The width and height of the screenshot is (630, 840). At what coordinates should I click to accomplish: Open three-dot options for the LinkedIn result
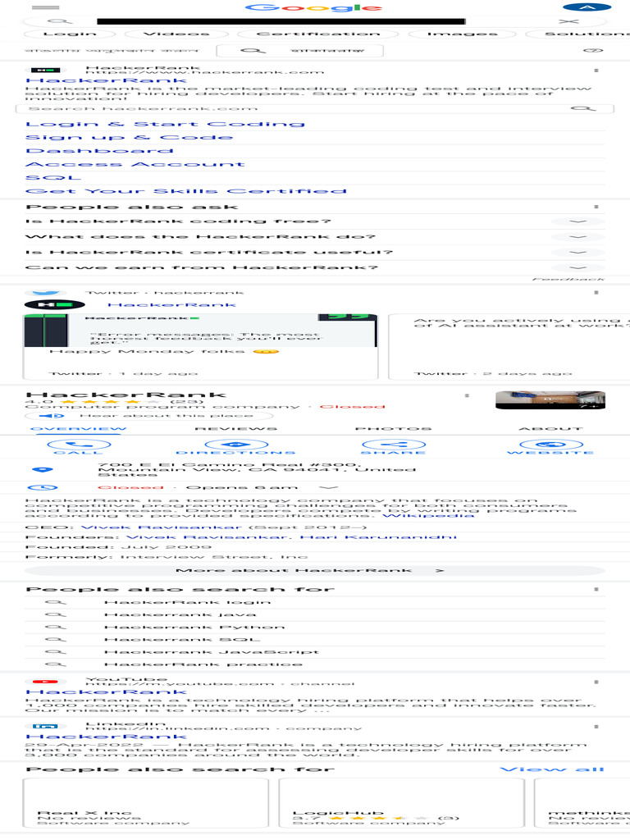click(596, 727)
